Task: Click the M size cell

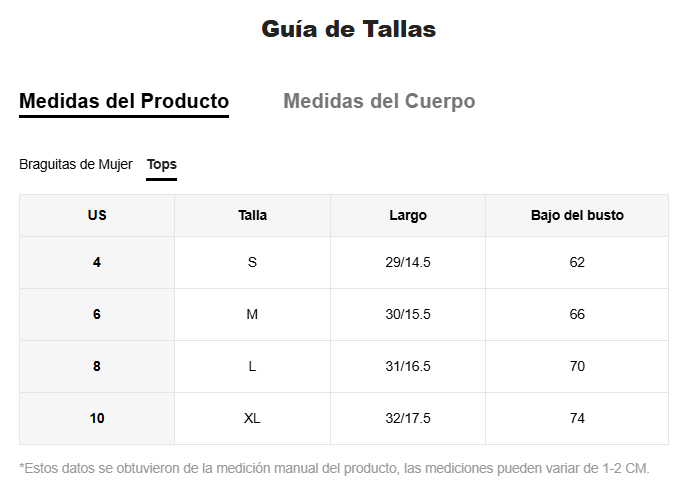Action: pyautogui.click(x=252, y=314)
